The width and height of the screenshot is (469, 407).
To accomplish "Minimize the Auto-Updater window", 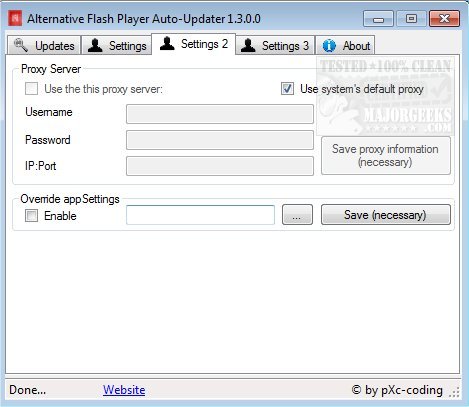I will tap(378, 19).
